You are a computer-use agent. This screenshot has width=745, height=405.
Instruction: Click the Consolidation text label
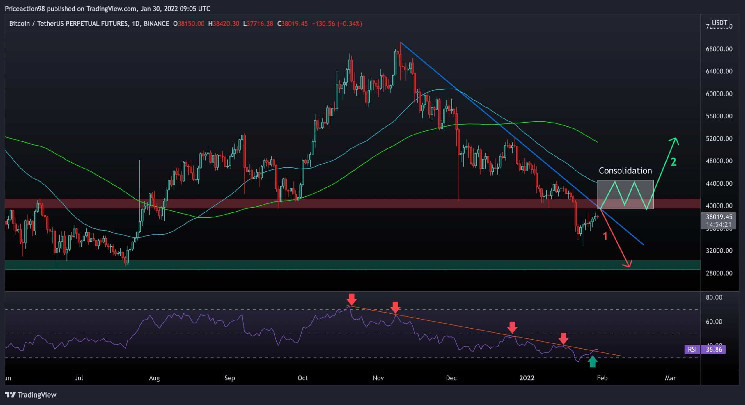tap(626, 171)
